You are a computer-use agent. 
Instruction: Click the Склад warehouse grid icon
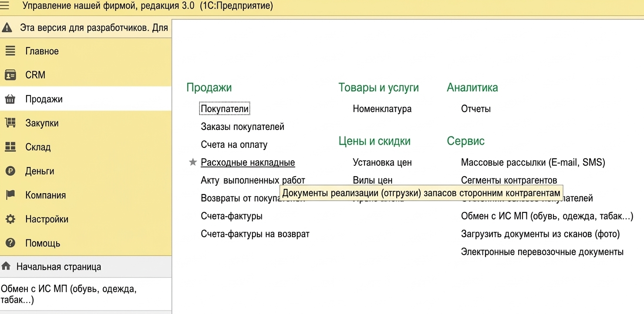click(10, 147)
